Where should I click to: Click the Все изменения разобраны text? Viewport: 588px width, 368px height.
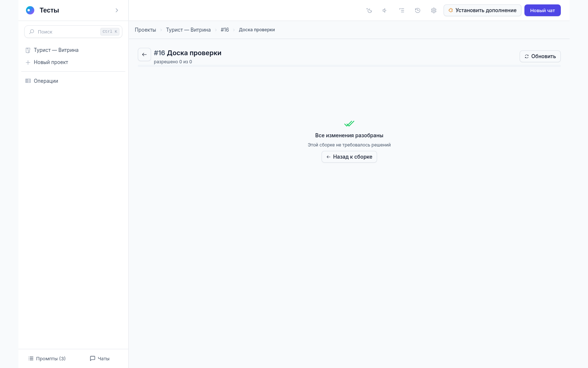pyautogui.click(x=349, y=135)
